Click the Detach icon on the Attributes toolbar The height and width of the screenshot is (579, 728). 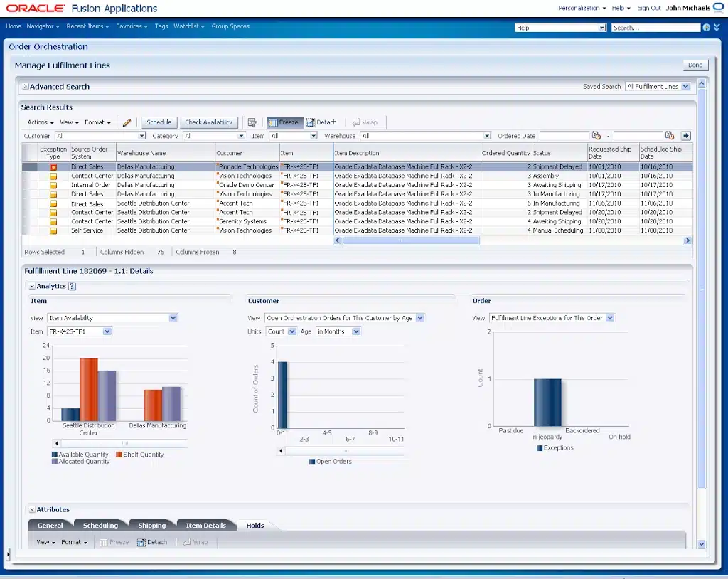[x=153, y=541]
